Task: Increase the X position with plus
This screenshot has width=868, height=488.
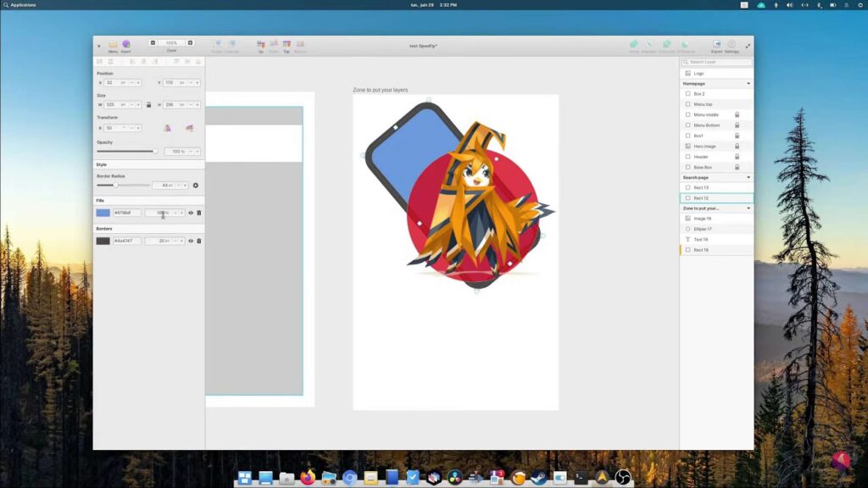Action: point(138,82)
